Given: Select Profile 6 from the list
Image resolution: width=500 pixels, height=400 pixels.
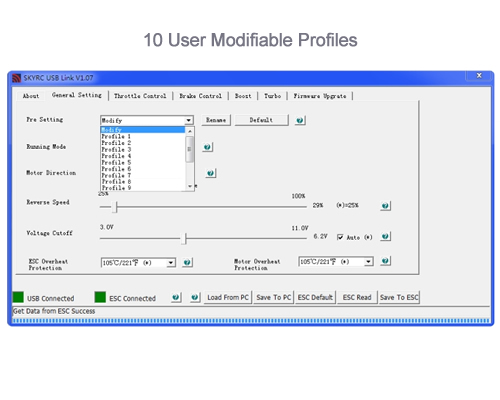Looking at the screenshot, I should tap(143, 169).
